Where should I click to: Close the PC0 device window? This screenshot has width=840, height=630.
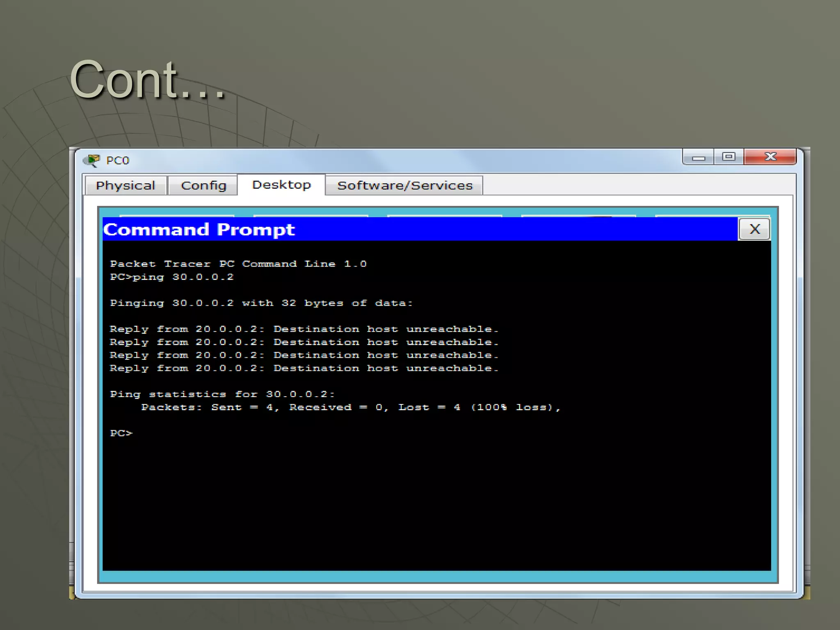(x=770, y=157)
